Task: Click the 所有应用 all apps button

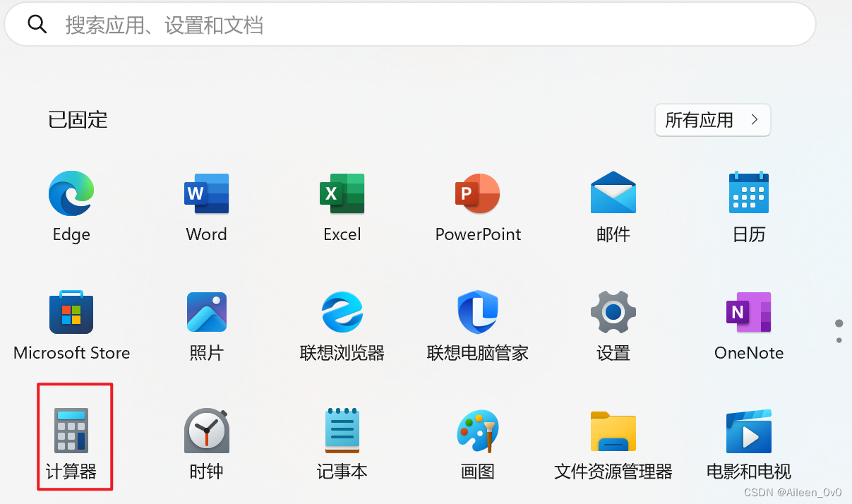Action: pyautogui.click(x=713, y=120)
